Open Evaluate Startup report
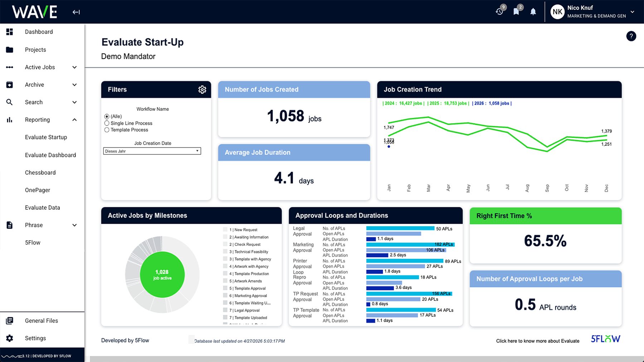Screen dimensions: 644x362 click(x=46, y=137)
